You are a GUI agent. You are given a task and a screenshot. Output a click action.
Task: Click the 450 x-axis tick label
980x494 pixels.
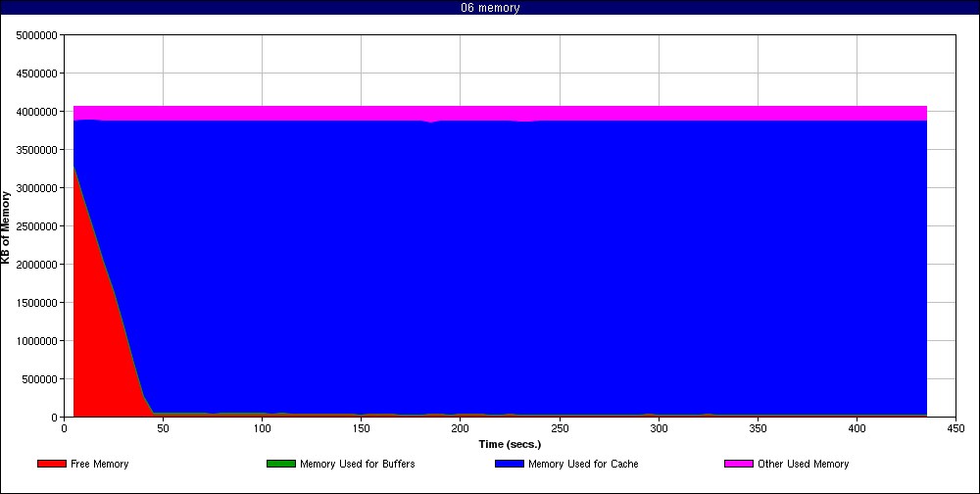[x=956, y=428]
